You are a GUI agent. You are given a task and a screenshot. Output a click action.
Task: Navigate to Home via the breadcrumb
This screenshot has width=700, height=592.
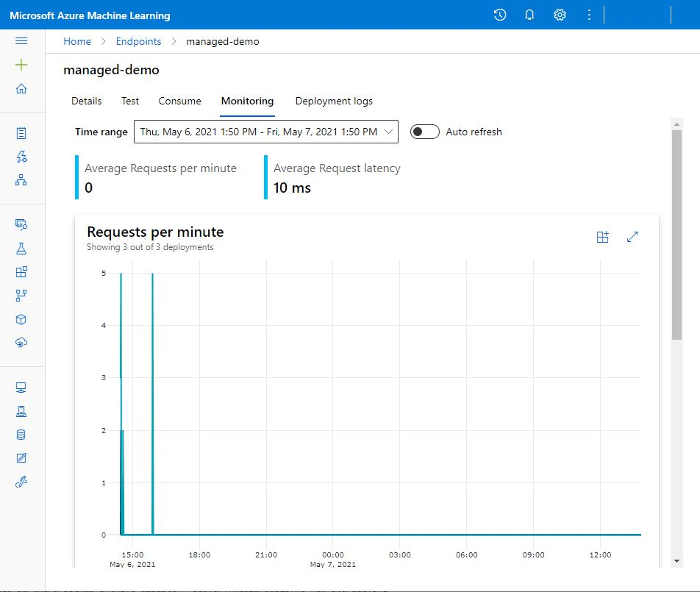[x=77, y=41]
